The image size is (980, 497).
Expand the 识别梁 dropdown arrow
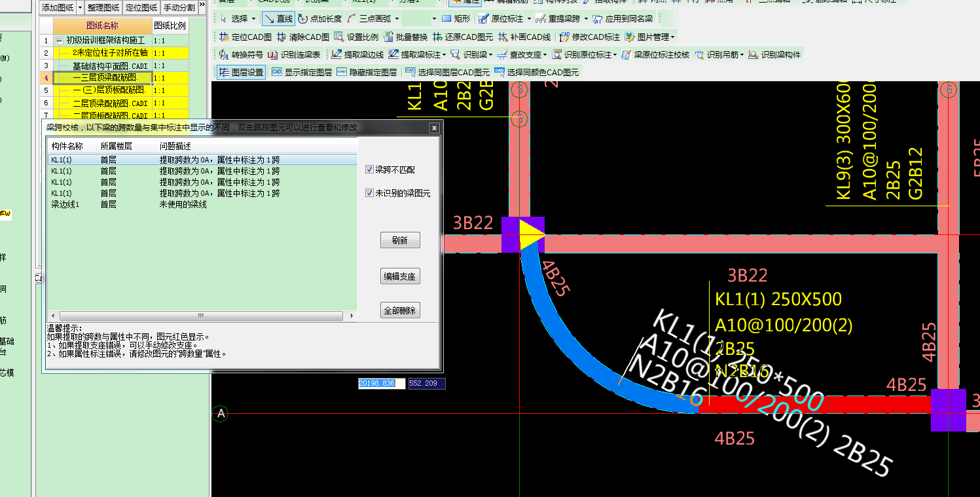click(x=492, y=55)
